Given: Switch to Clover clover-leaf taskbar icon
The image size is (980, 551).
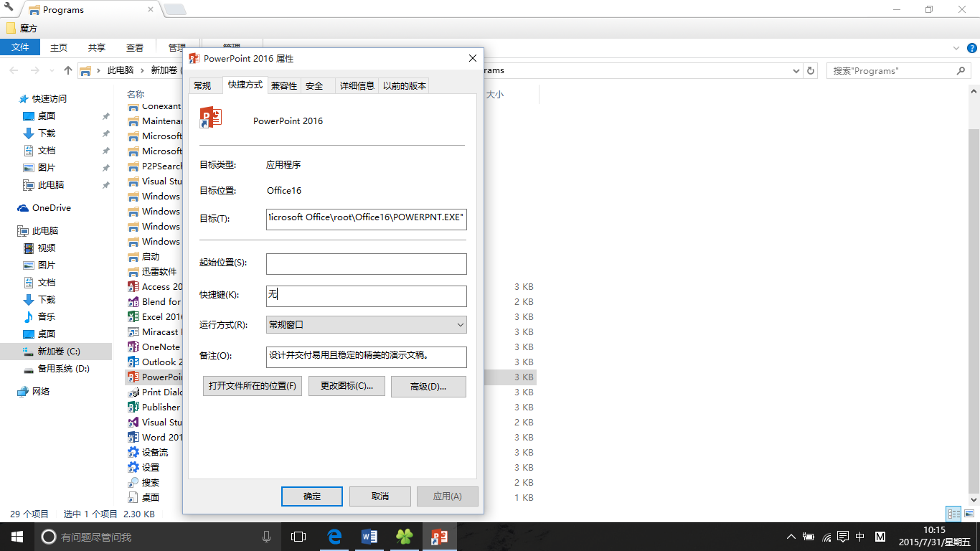Looking at the screenshot, I should [405, 537].
